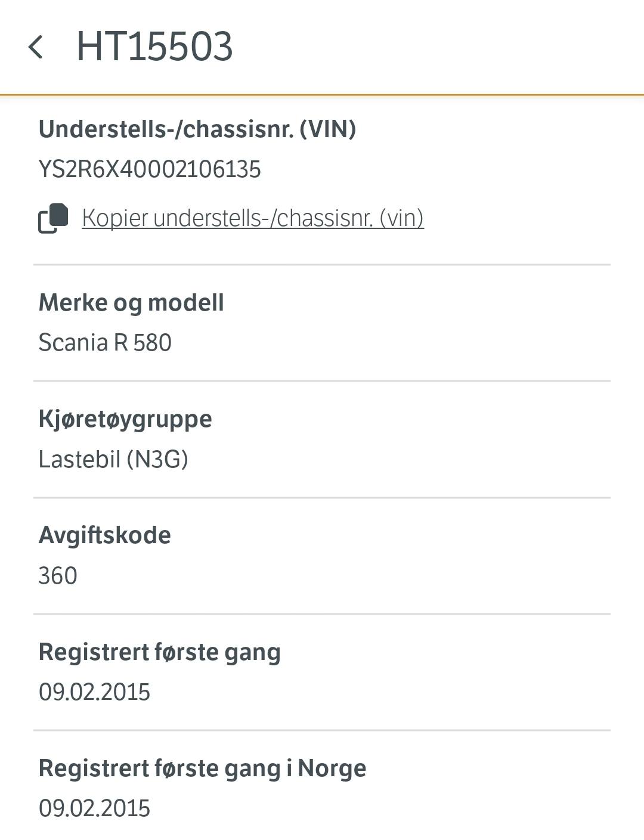Click the 'Kjøretøygruppe' heading
This screenshot has height=840, width=644.
[125, 419]
